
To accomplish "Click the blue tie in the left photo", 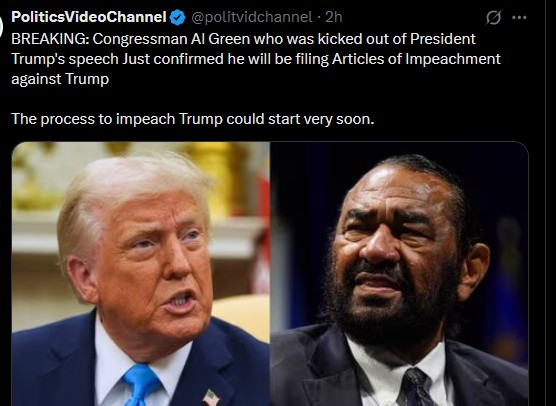I will point(141,385).
